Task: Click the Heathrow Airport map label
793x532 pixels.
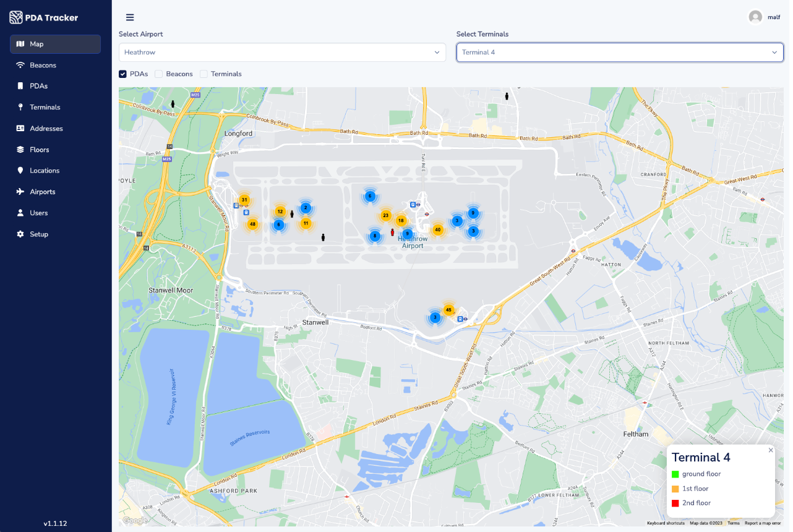Action: [x=413, y=242]
